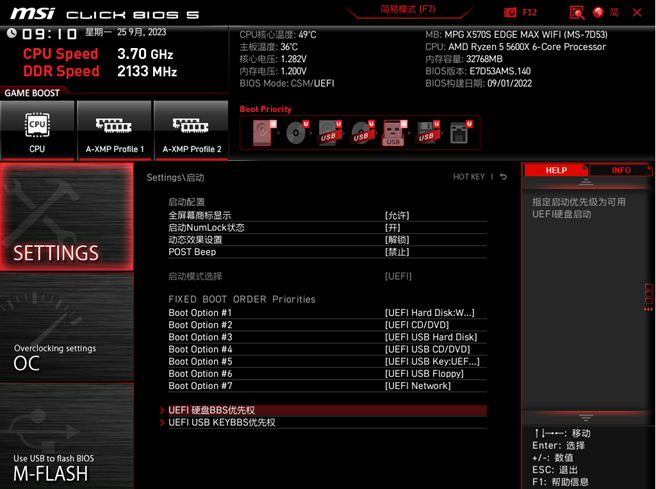Select the network boot priority icon
Viewport: 656px width, 489px height.
click(460, 133)
